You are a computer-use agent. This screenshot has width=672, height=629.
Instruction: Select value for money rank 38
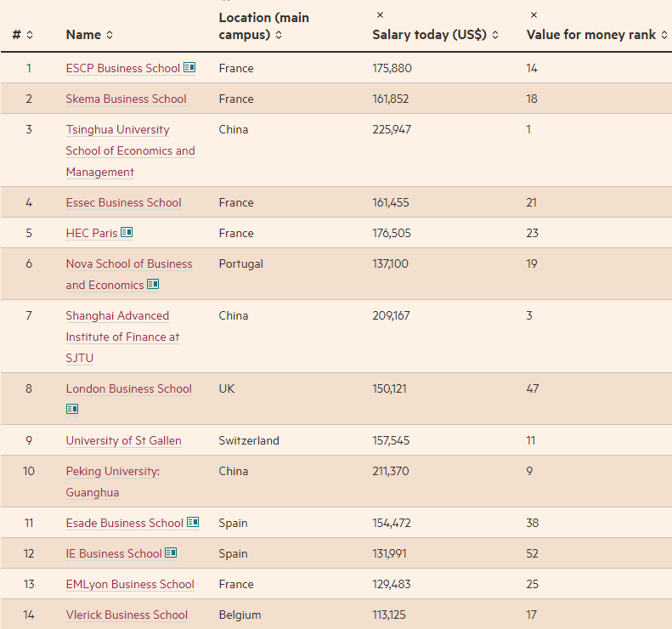[x=533, y=523]
